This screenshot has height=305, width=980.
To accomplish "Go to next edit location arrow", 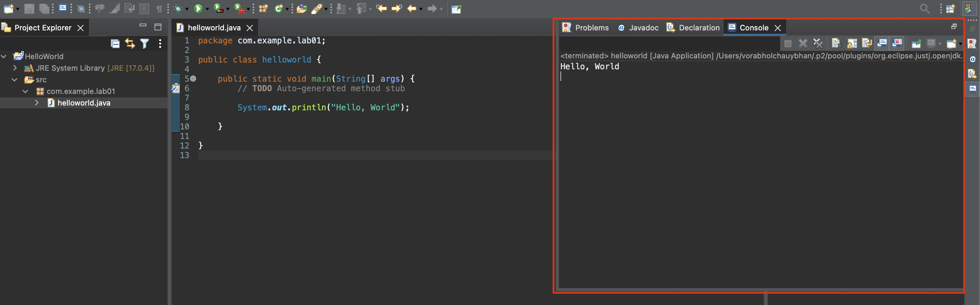I will (397, 9).
